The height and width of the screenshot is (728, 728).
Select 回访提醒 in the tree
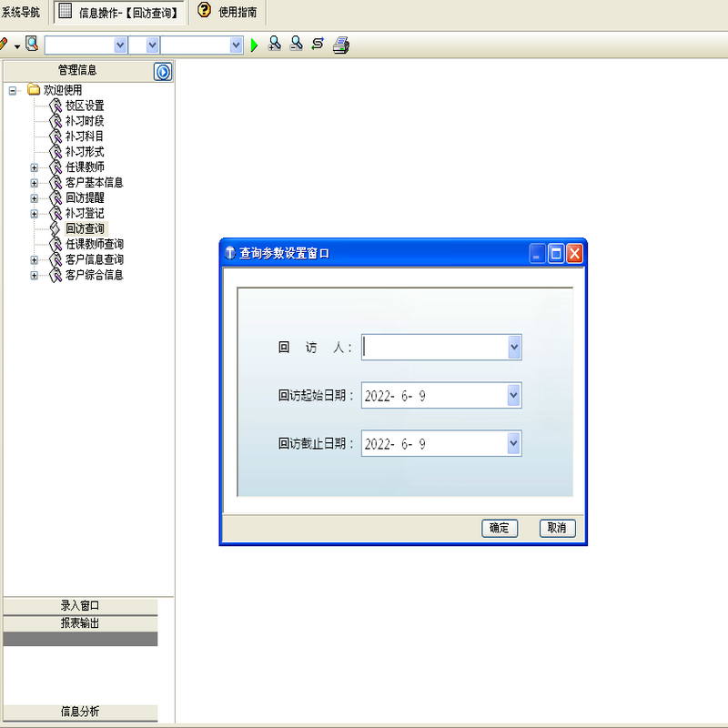[x=85, y=197]
